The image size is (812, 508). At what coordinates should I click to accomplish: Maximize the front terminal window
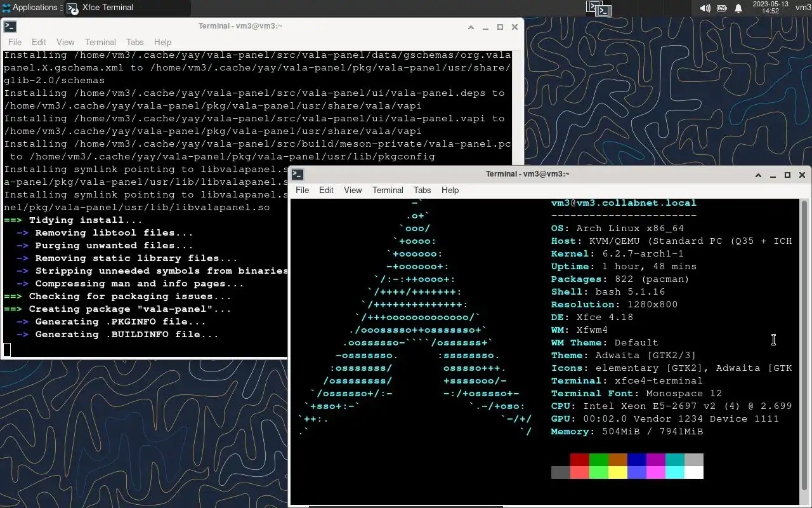(787, 175)
